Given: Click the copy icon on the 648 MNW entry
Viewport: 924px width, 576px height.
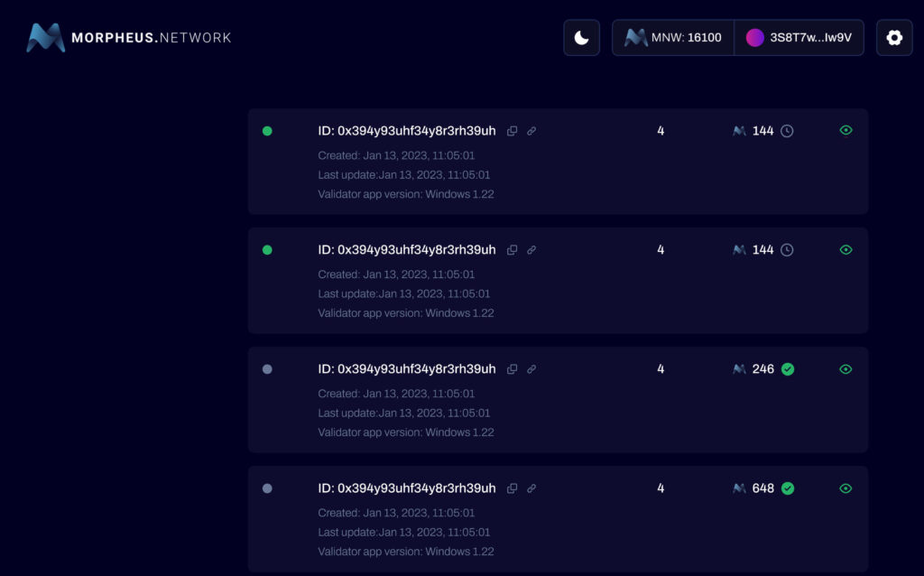Looking at the screenshot, I should click(512, 488).
